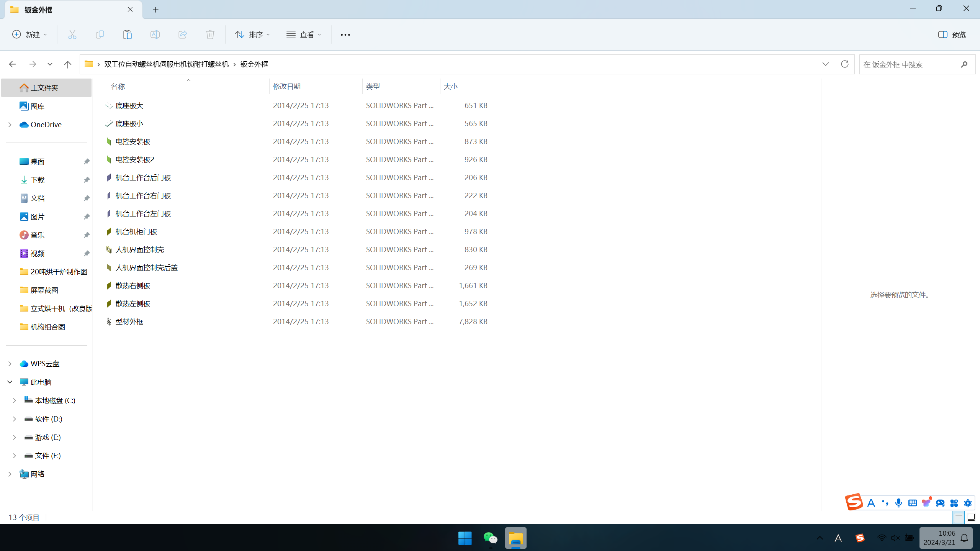The width and height of the screenshot is (980, 551).
Task: Click the Rename icon in toolbar
Action: (x=155, y=34)
